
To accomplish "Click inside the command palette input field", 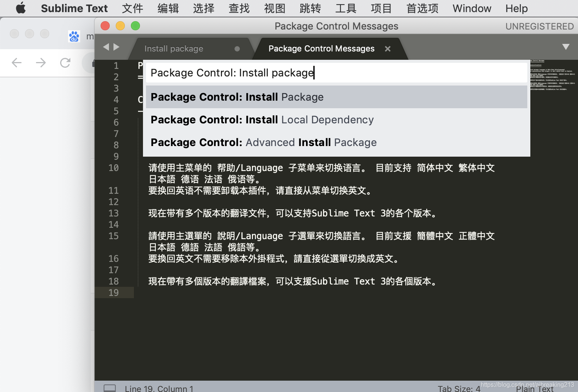I will tap(336, 72).
